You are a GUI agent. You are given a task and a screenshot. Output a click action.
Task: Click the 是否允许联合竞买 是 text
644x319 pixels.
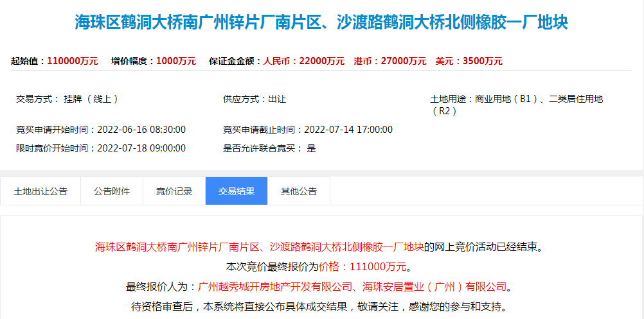[x=269, y=148]
